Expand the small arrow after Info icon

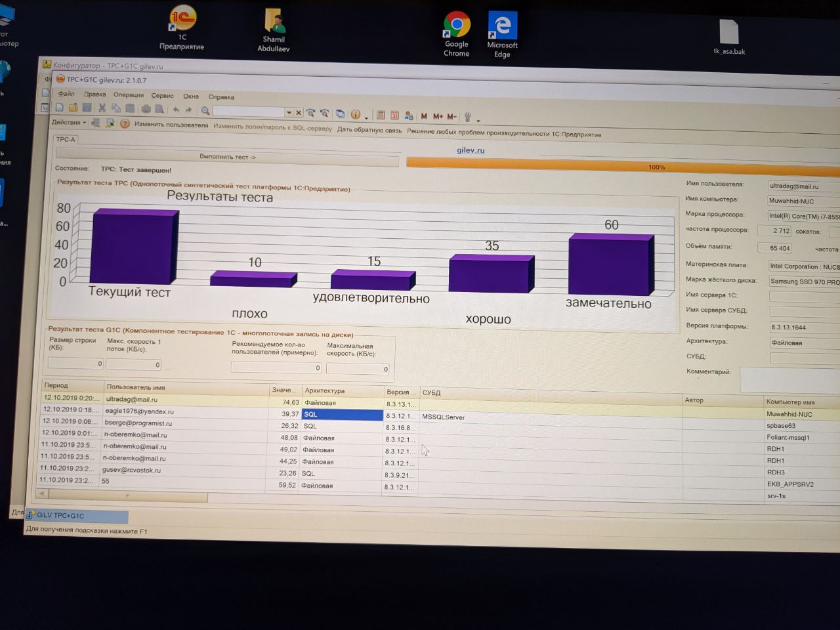pos(366,118)
